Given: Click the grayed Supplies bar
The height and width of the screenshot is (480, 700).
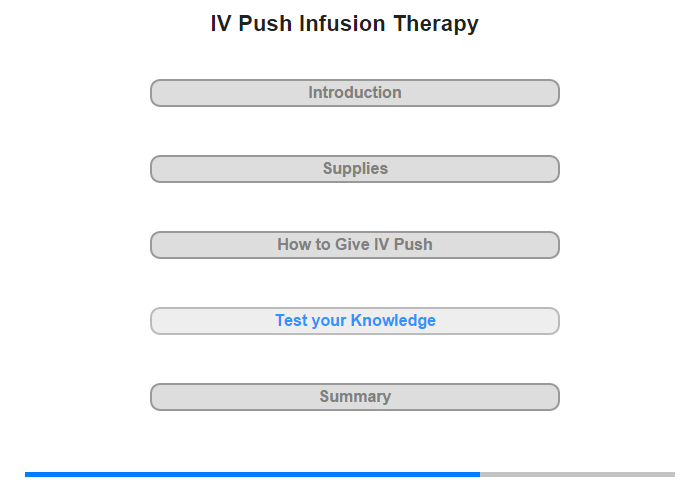Looking at the screenshot, I should tap(354, 169).
